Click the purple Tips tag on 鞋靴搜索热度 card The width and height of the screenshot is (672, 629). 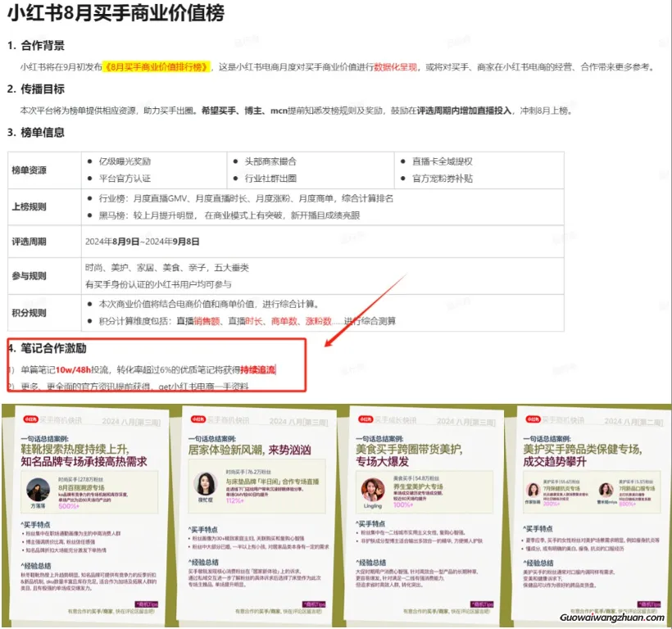point(147,604)
